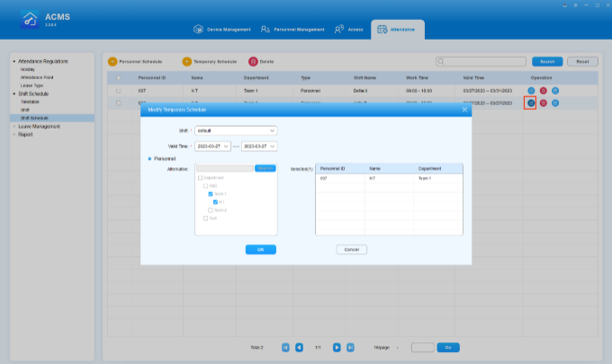
Task: Click the search input field at top
Action: 481,61
